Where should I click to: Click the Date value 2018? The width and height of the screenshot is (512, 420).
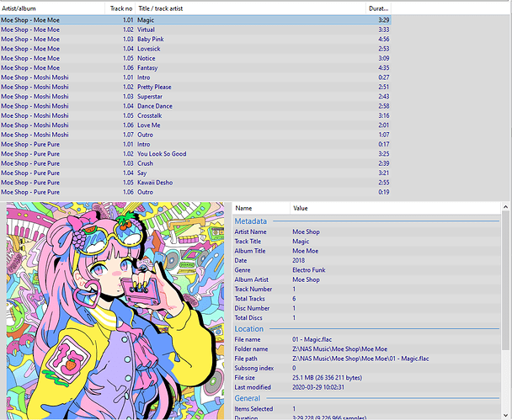point(298,260)
